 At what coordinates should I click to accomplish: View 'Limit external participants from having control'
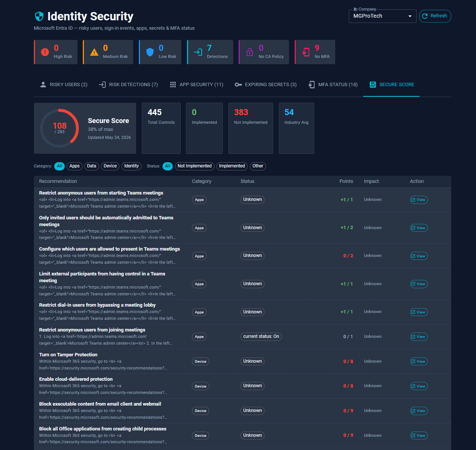[419, 284]
